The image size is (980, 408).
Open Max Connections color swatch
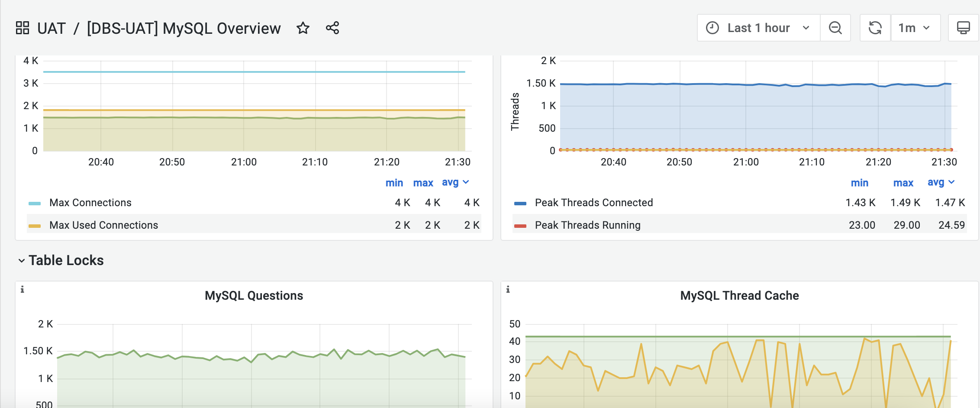tap(35, 203)
